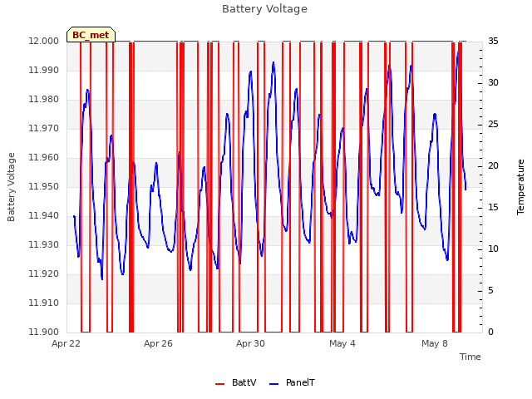532x399 pixels.
Task: Click the 11.990 voltage tick label
Action: click(x=43, y=70)
